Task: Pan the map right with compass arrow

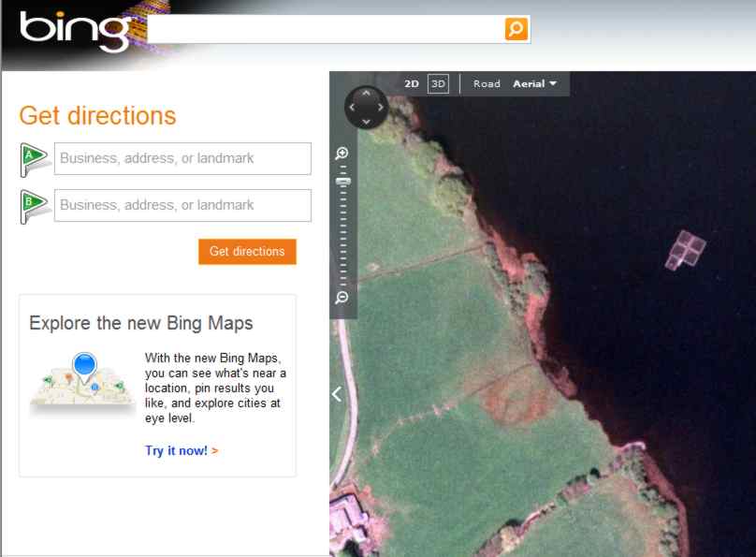Action: click(x=380, y=108)
